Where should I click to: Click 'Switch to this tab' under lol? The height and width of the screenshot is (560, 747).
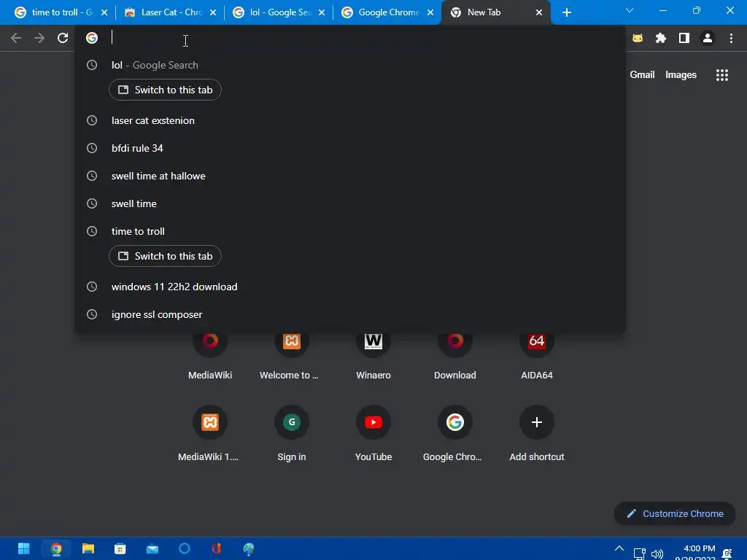tap(165, 90)
